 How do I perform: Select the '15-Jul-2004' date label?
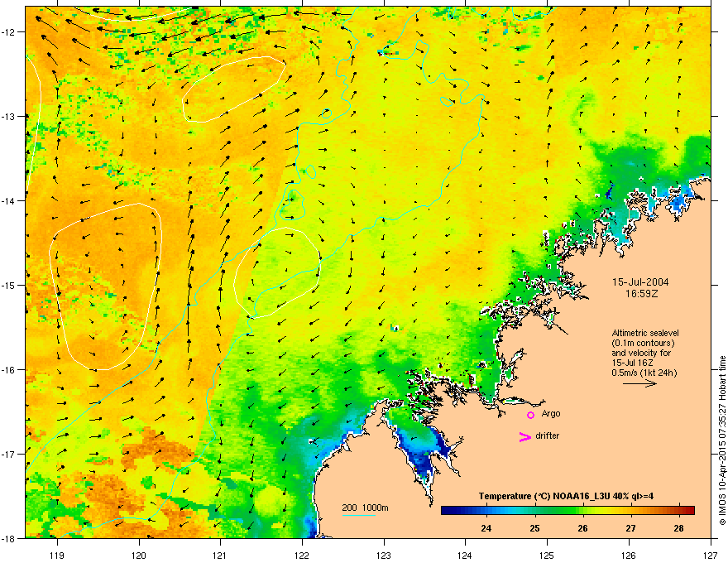tap(640, 282)
